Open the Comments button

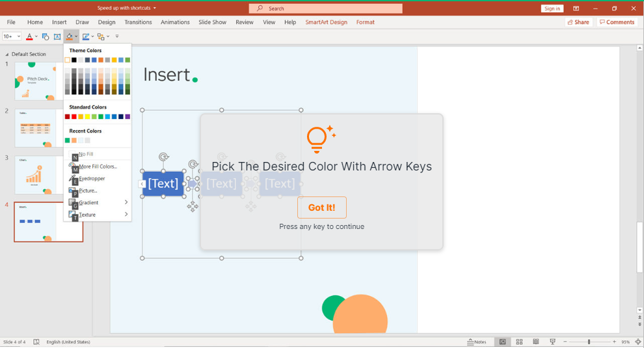click(617, 22)
